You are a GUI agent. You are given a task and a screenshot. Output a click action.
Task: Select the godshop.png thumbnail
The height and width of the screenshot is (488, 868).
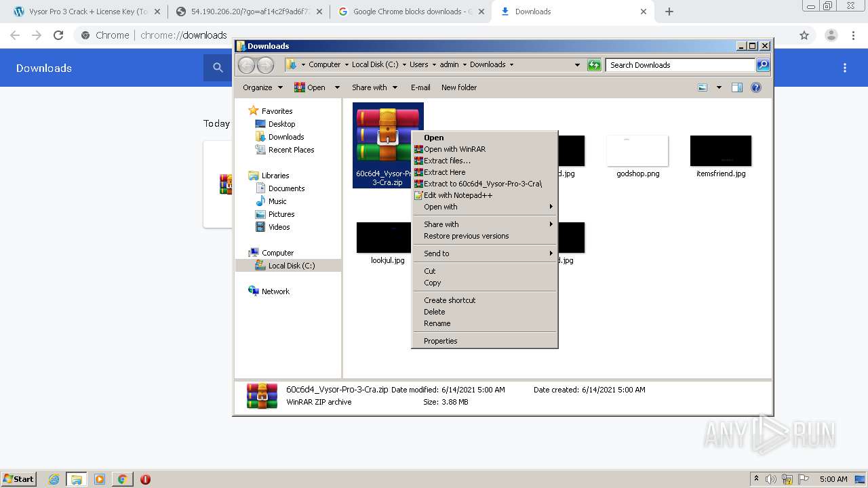point(637,150)
